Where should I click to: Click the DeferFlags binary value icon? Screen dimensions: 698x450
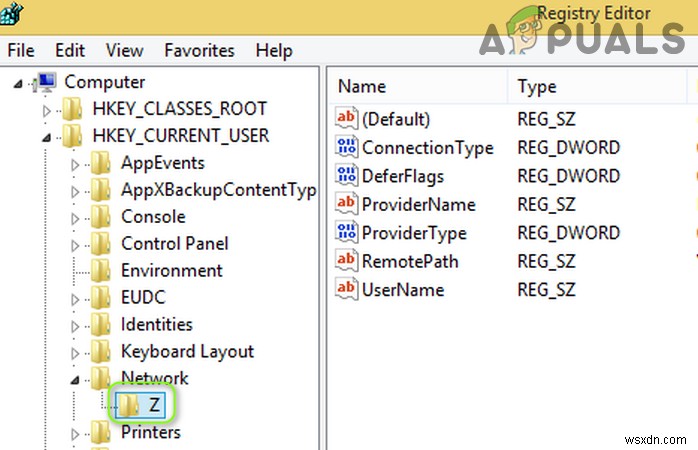click(346, 176)
